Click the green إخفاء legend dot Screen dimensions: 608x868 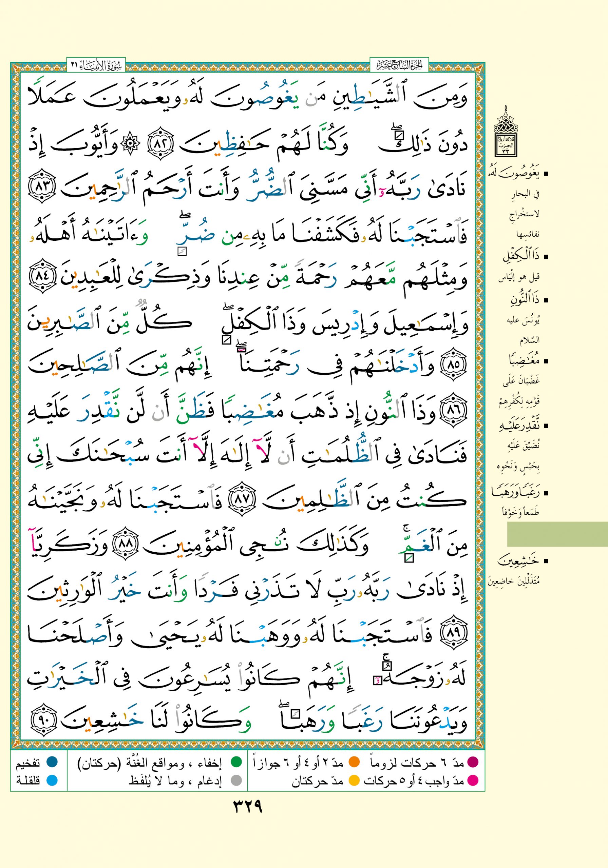[x=236, y=762]
